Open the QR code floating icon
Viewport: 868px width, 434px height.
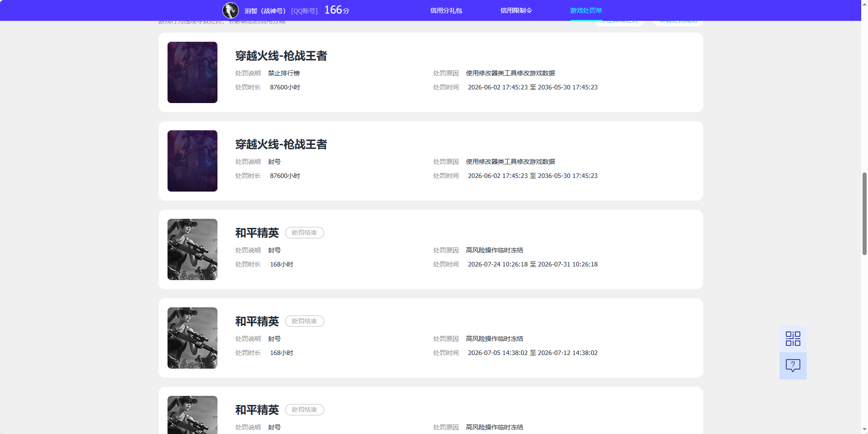click(793, 339)
